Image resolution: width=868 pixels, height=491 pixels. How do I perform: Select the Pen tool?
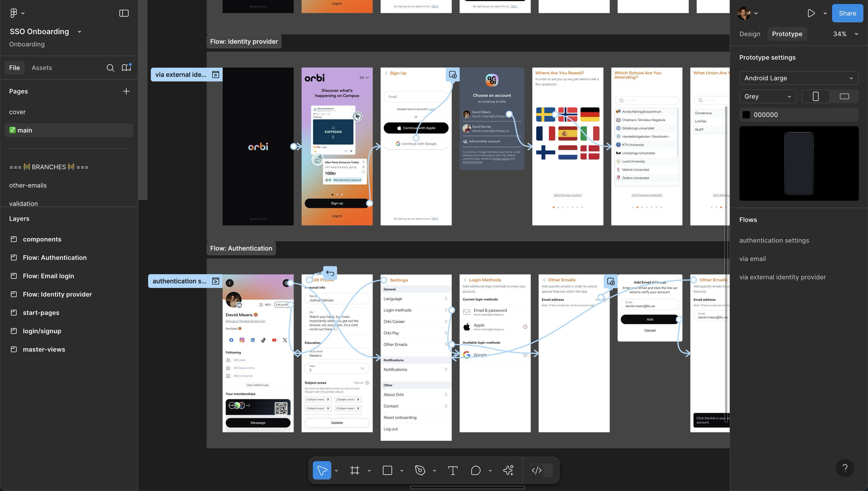pos(420,470)
